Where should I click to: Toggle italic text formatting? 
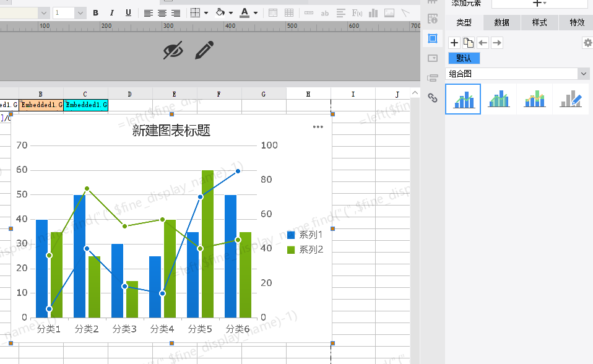[x=112, y=13]
